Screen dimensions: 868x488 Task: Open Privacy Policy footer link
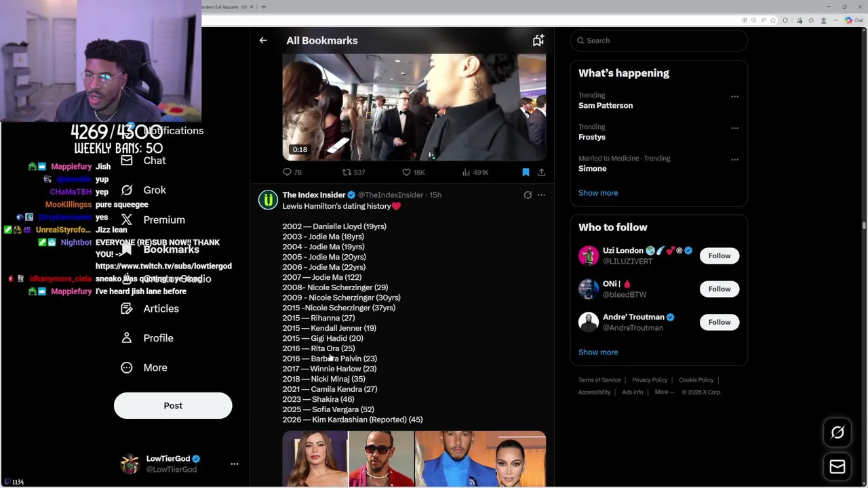(650, 380)
